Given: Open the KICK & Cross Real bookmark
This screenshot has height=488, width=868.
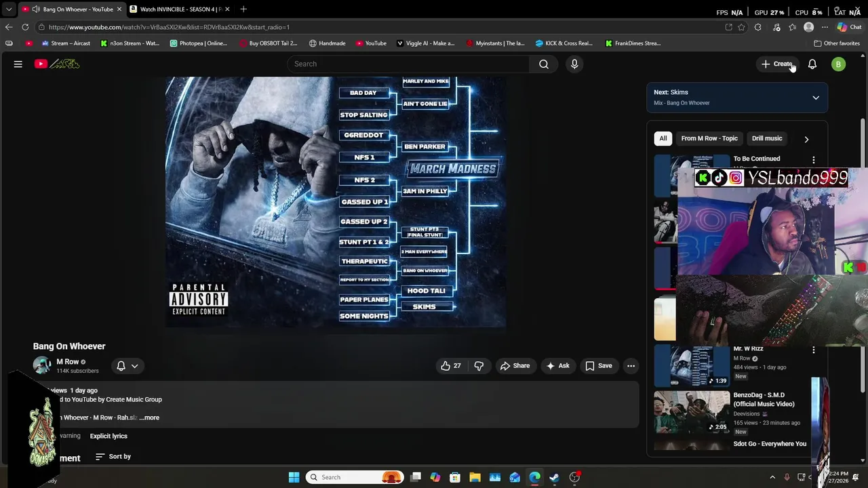Looking at the screenshot, I should coord(564,43).
